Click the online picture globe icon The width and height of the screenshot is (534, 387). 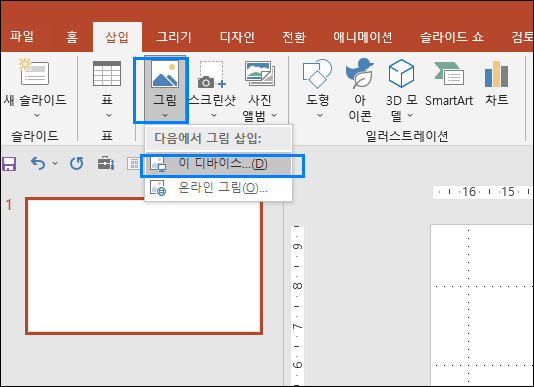158,188
